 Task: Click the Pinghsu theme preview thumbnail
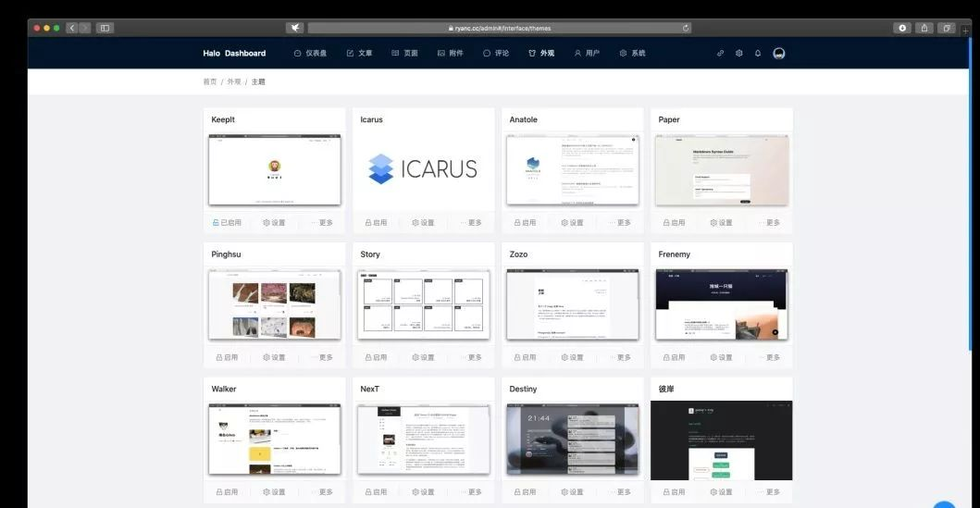click(274, 305)
